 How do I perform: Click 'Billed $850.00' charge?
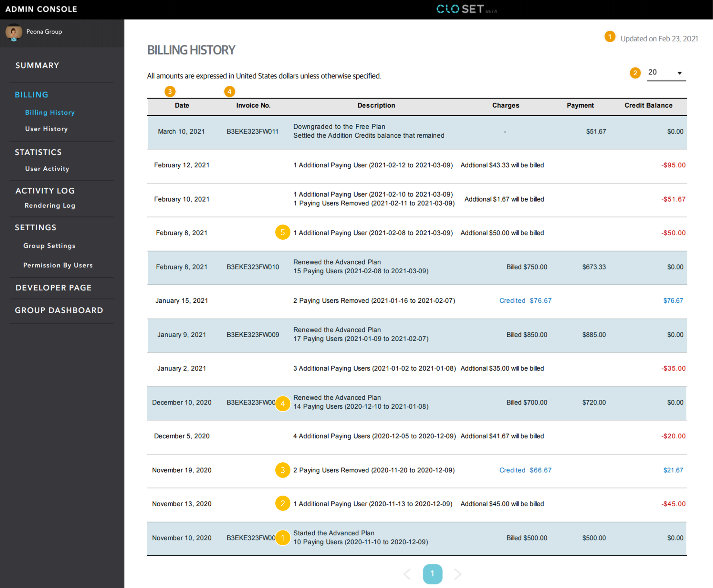(x=527, y=335)
